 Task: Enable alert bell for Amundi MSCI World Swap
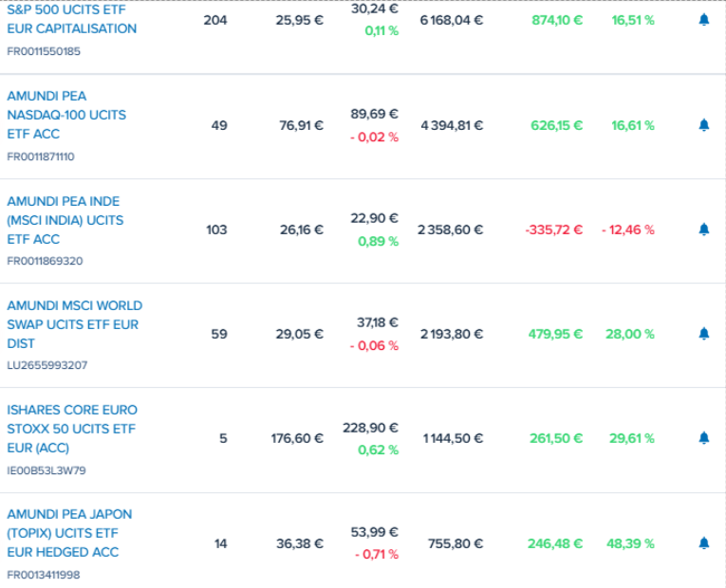pyautogui.click(x=704, y=334)
